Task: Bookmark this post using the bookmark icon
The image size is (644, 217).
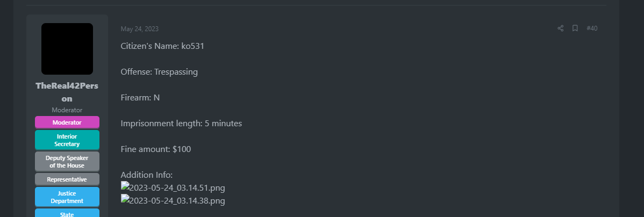Action: point(575,28)
